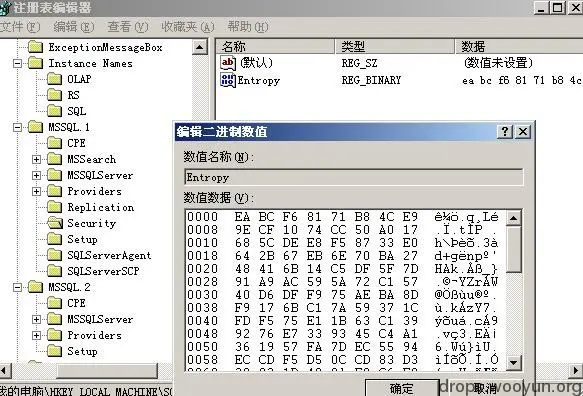Click the MSSearch folder icon
Image resolution: width=583 pixels, height=396 pixels.
55,159
